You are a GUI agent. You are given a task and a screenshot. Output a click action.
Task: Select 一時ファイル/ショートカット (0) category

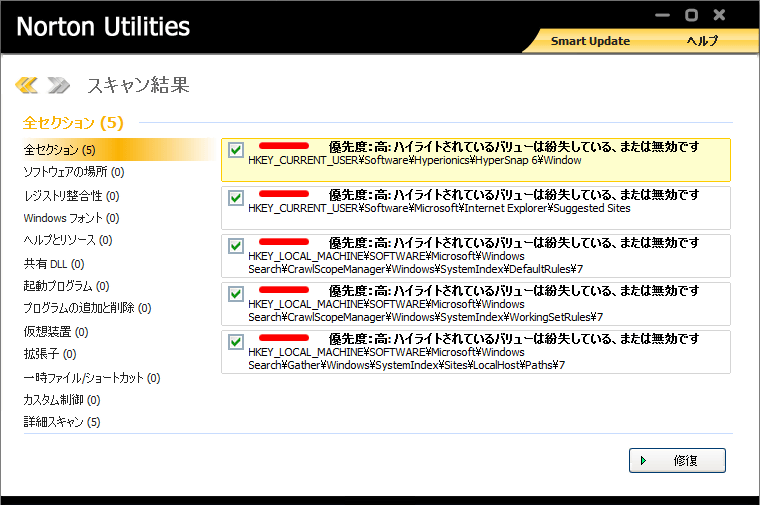pos(92,378)
